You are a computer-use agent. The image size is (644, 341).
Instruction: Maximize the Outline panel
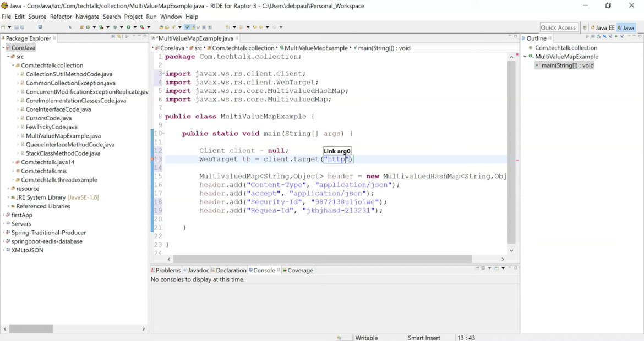(x=640, y=36)
